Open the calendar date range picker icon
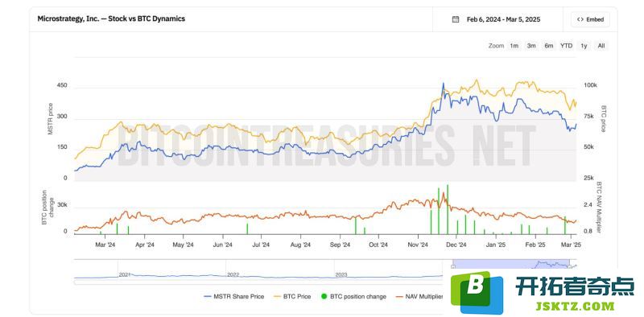Image resolution: width=644 pixels, height=317 pixels. point(455,19)
